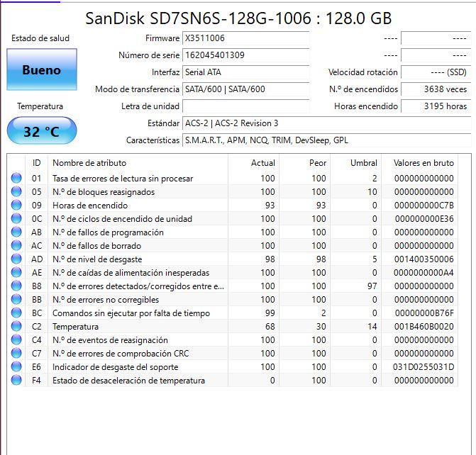This screenshot has height=455, width=476.
Task: Click raw value 031D0255031D
Action: (x=424, y=367)
